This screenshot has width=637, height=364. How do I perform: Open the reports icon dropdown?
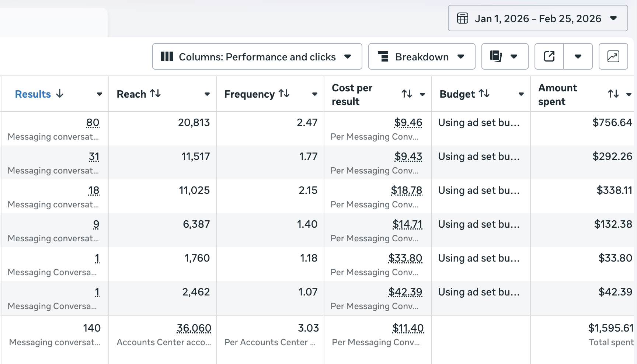pos(504,56)
